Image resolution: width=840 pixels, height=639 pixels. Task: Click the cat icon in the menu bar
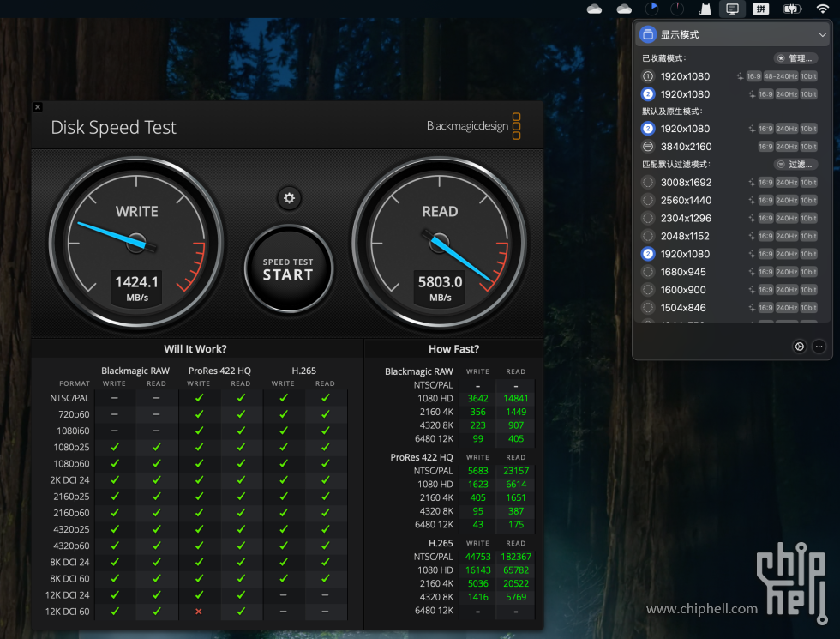[705, 9]
